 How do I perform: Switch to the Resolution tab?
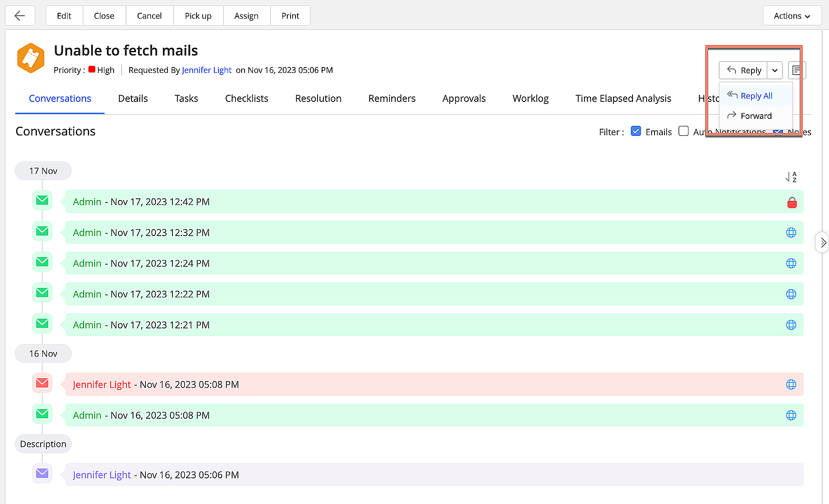318,99
